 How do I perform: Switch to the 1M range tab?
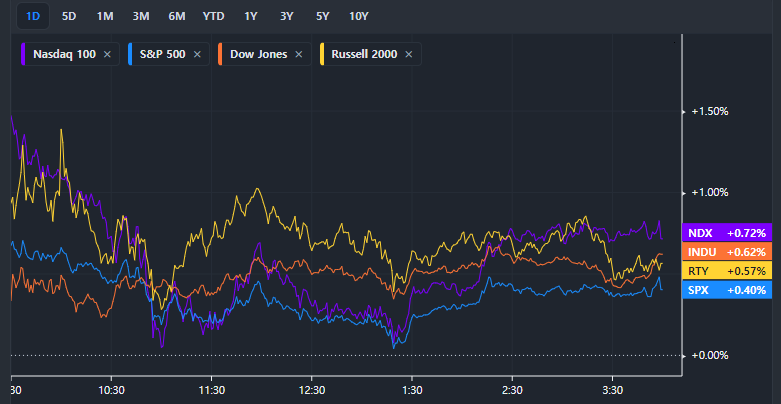pos(104,16)
